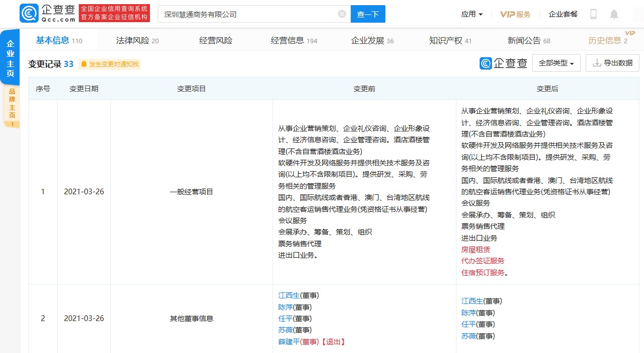Open director 江西生 link in 变更前 column
The height and width of the screenshot is (353, 644).
click(x=289, y=295)
